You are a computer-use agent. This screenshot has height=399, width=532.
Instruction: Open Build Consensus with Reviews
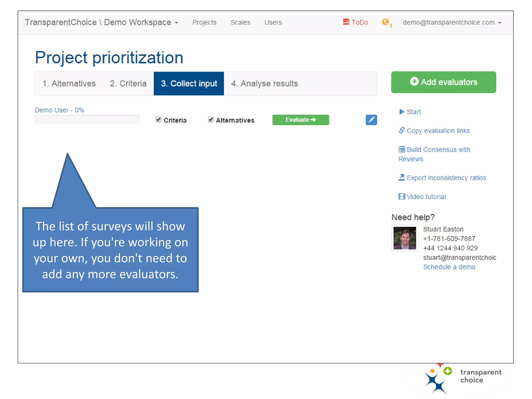tap(434, 154)
